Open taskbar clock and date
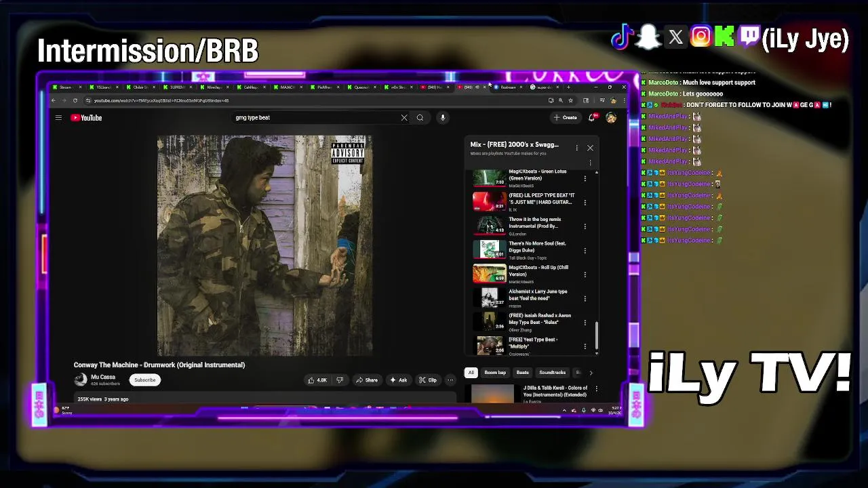868x488 pixels. [614, 411]
